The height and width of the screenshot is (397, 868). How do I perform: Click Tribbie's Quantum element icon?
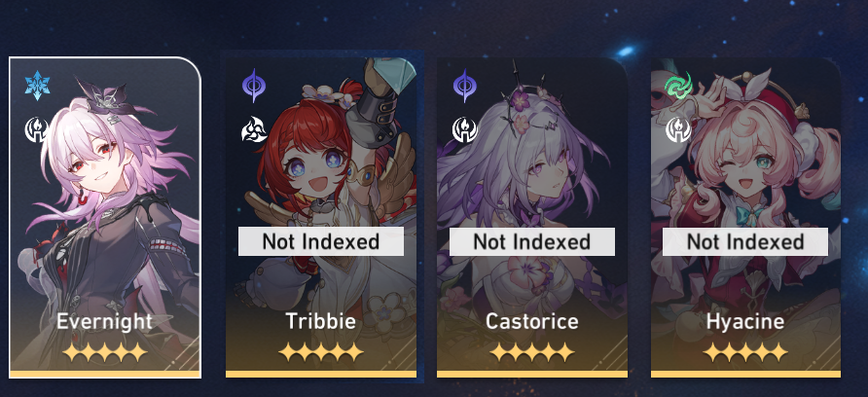point(254,86)
